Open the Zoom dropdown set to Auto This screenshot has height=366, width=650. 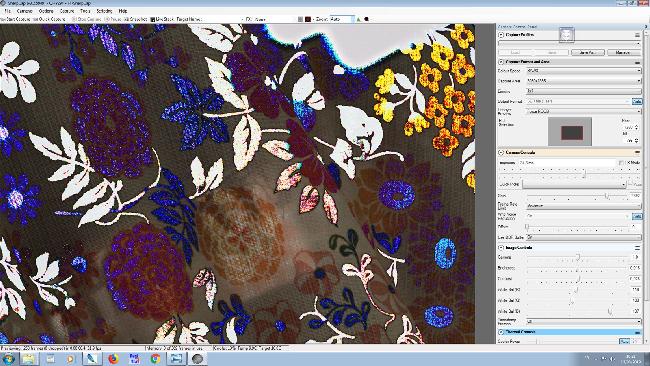coord(342,19)
